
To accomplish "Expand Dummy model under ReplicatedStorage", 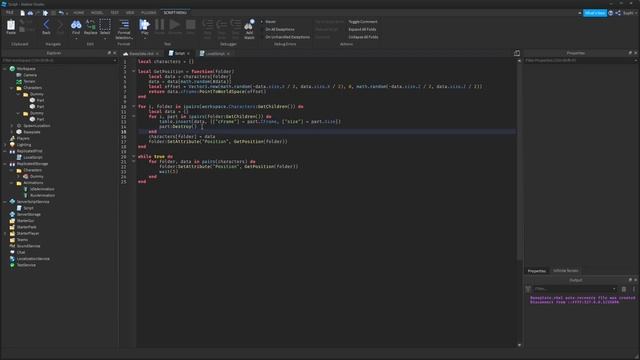I will pos(18,176).
